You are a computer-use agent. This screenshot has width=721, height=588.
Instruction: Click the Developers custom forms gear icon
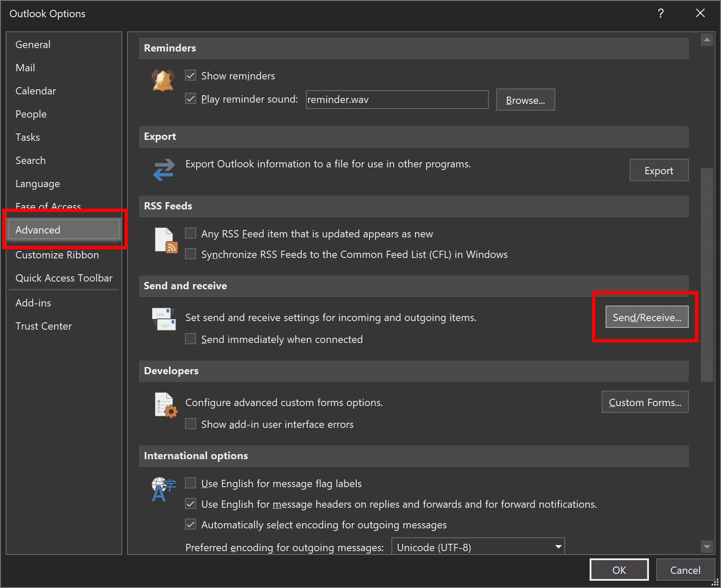point(166,405)
